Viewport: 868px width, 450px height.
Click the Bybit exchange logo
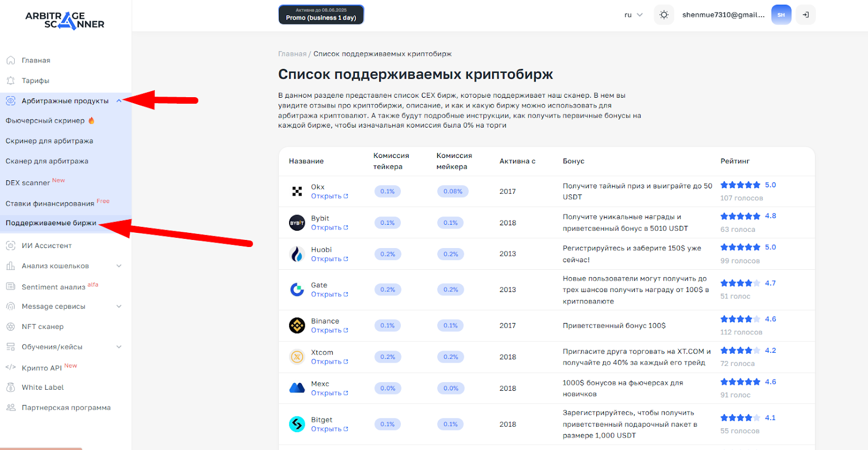coord(297,223)
